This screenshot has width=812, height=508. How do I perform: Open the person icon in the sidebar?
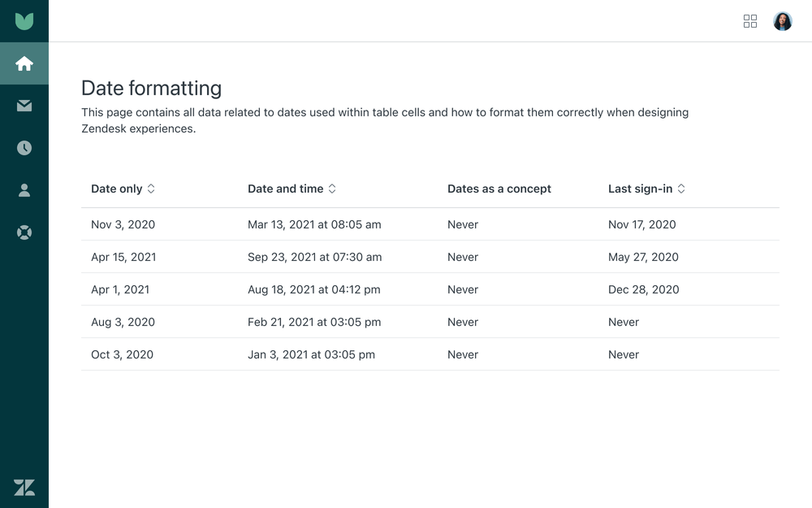click(x=24, y=190)
